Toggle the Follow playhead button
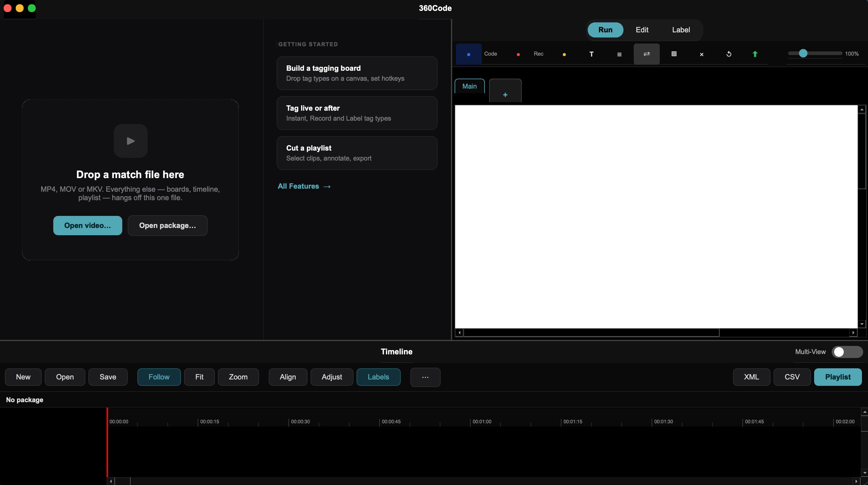The image size is (868, 485). tap(159, 377)
